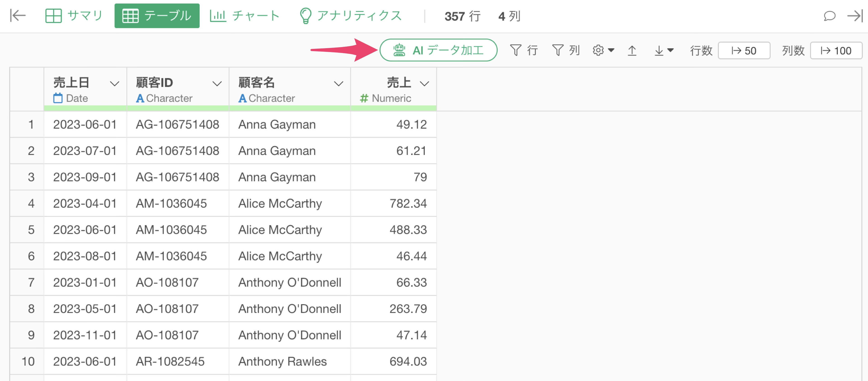Edit the 行数 field showing 50

(x=744, y=51)
